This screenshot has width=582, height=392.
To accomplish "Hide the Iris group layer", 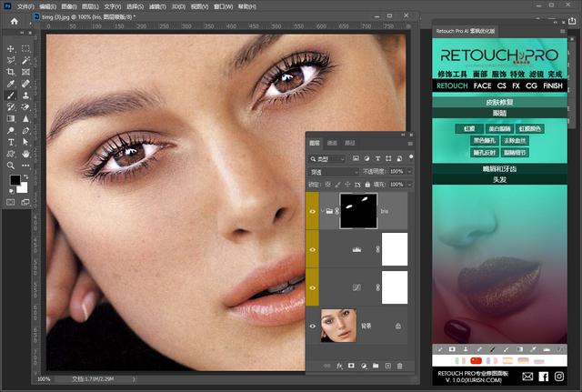I will [x=313, y=211].
